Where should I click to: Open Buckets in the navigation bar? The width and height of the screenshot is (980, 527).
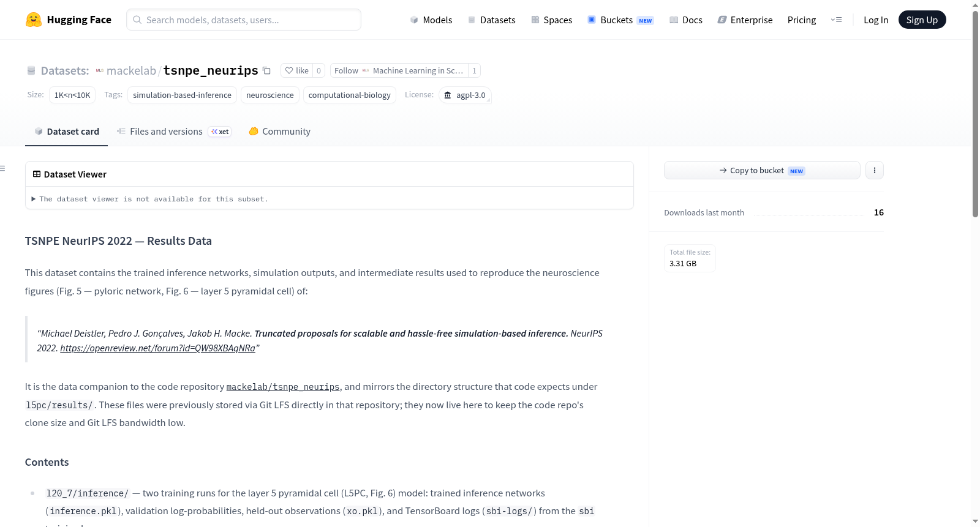point(620,20)
